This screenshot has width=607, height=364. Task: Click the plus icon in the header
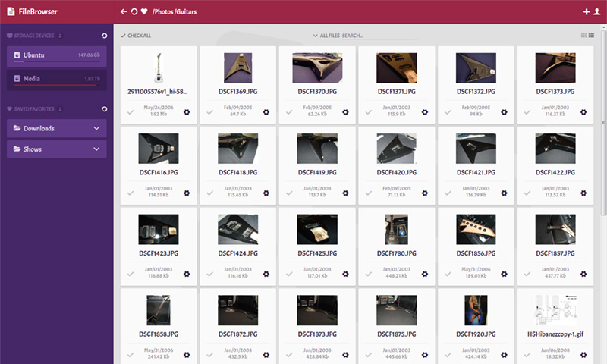(586, 12)
